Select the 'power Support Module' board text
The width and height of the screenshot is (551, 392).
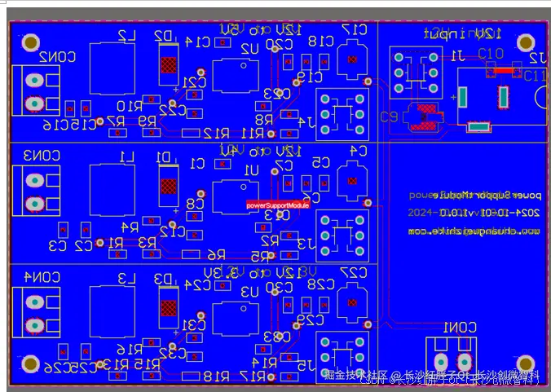pos(475,196)
